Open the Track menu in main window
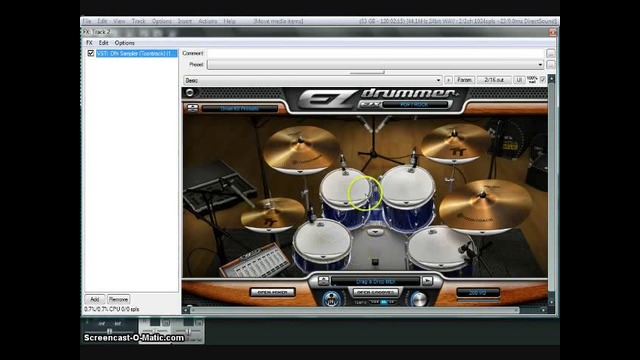 [x=138, y=21]
